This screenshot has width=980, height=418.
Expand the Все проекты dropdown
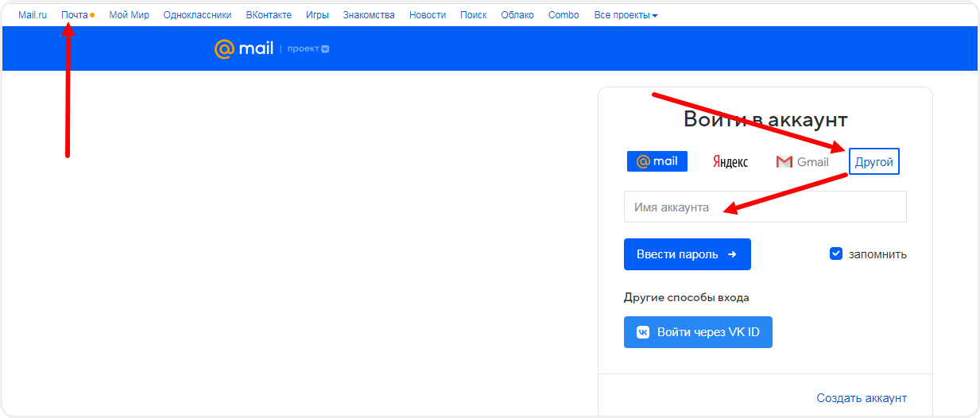point(626,15)
